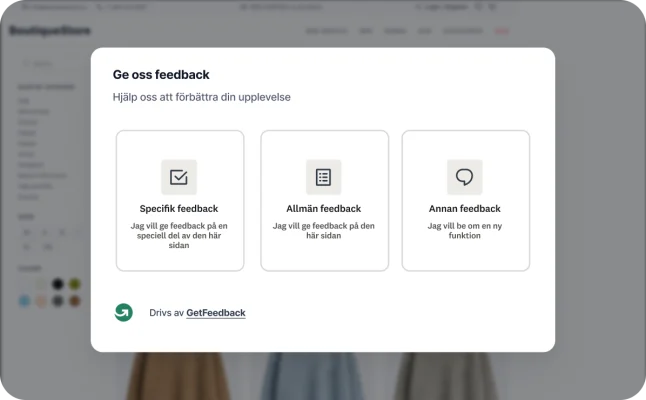
Task: Choose the Specifik feedback card title
Action: tap(179, 209)
